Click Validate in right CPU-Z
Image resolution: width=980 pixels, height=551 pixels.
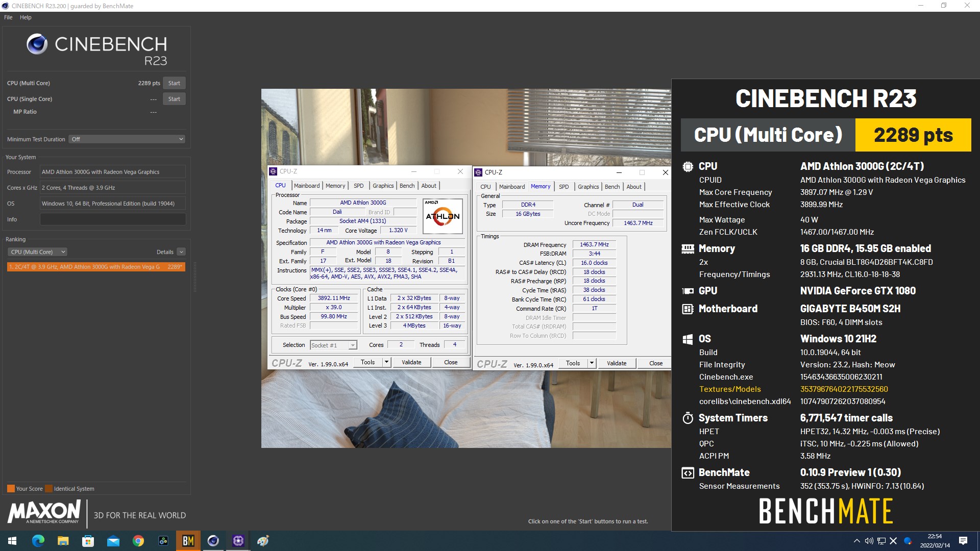[617, 363]
